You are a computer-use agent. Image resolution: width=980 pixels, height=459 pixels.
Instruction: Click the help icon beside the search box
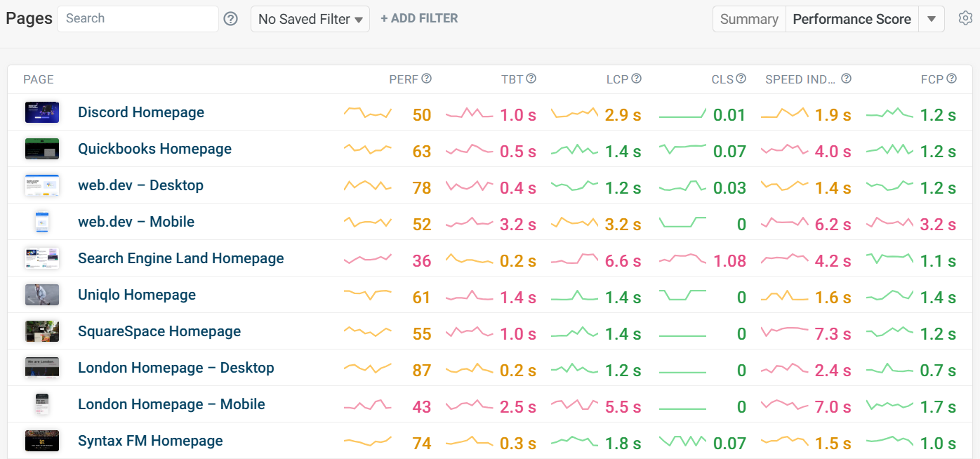(x=230, y=19)
